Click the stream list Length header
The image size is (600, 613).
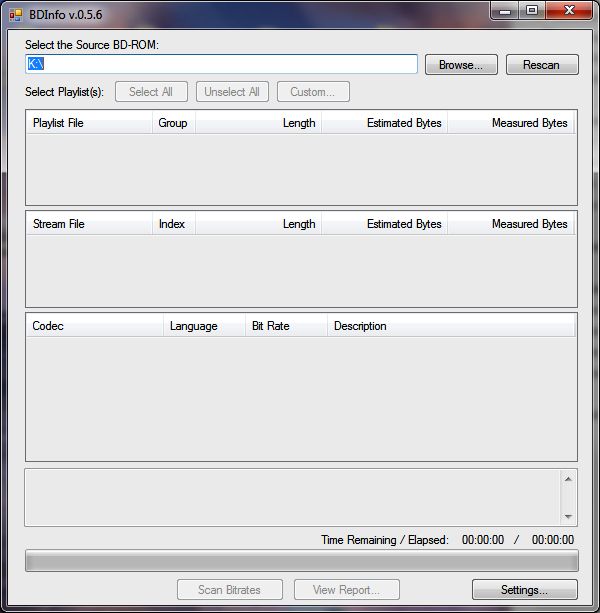click(x=258, y=224)
